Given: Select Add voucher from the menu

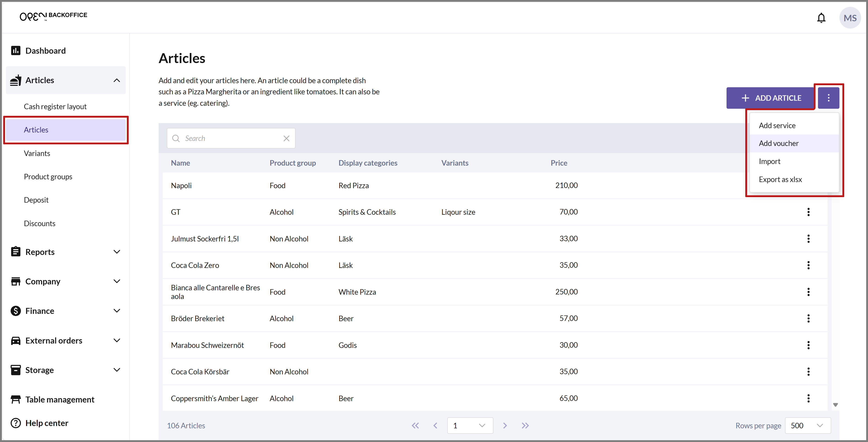Looking at the screenshot, I should click(778, 143).
